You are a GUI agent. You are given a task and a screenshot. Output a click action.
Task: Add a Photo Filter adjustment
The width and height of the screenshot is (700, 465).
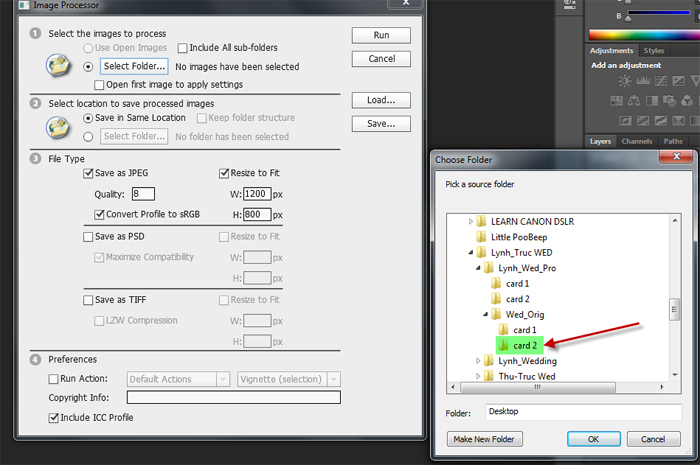669,101
